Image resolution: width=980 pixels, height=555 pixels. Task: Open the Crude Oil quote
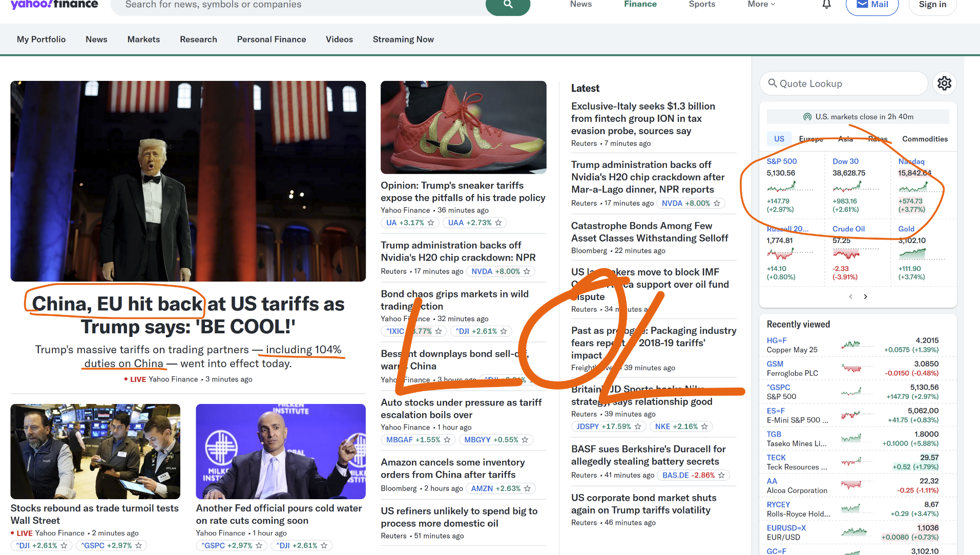pos(848,229)
